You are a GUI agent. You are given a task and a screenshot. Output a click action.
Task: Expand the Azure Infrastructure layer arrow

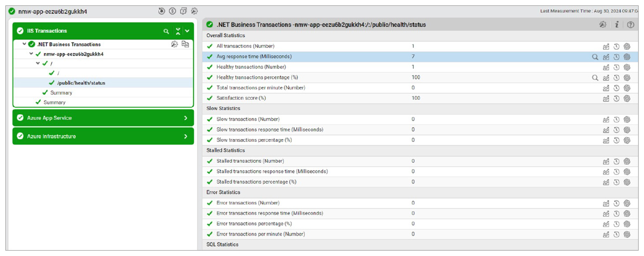[x=186, y=137]
